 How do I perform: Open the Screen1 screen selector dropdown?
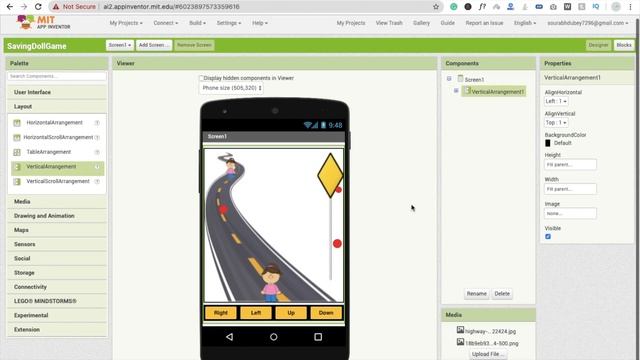(120, 45)
